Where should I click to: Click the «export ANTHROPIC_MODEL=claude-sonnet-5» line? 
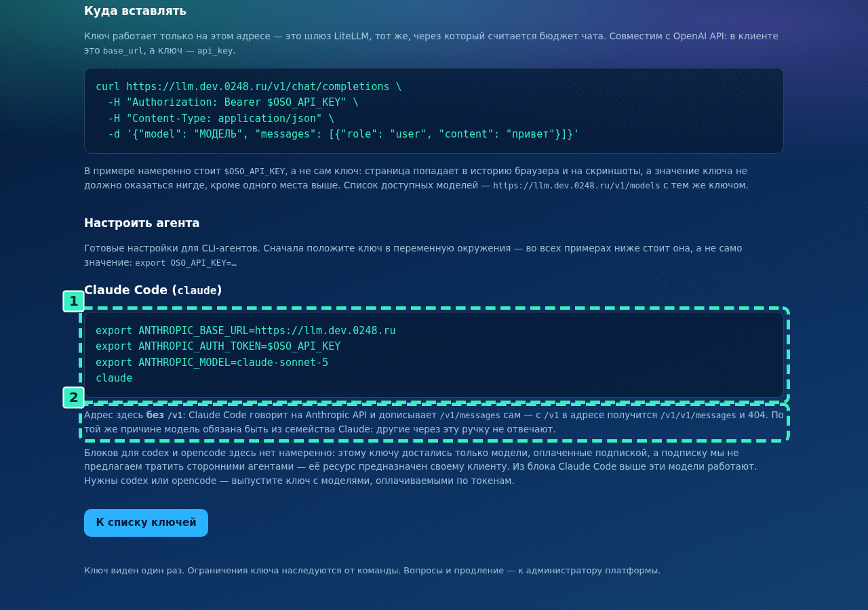click(x=212, y=363)
